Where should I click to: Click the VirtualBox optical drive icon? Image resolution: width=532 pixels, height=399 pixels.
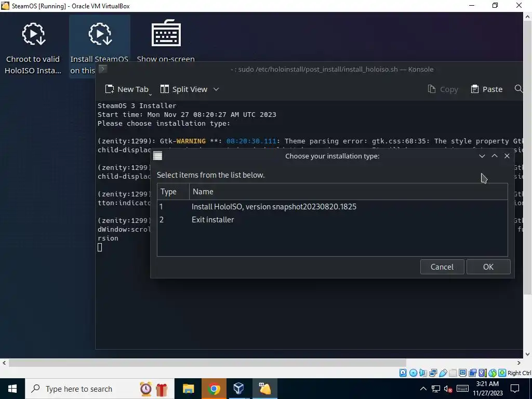[413, 373]
